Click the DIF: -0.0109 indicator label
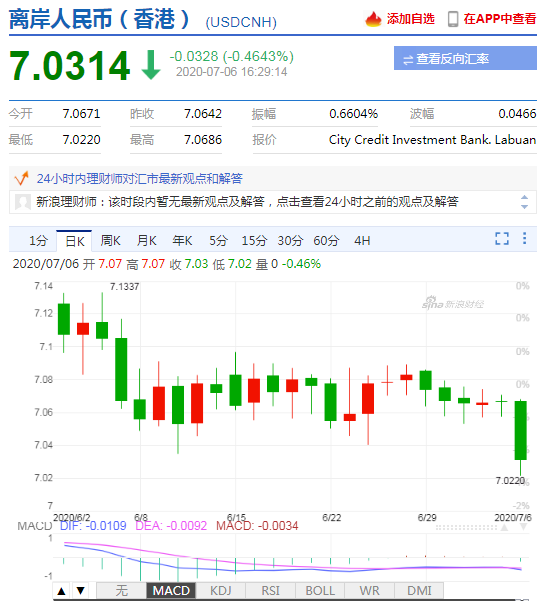Image resolution: width=540 pixels, height=601 pixels. point(93,525)
